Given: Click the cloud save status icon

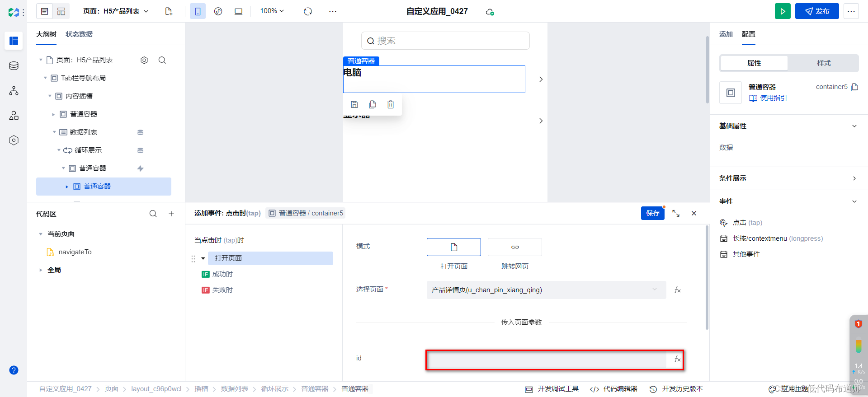Looking at the screenshot, I should [x=490, y=12].
